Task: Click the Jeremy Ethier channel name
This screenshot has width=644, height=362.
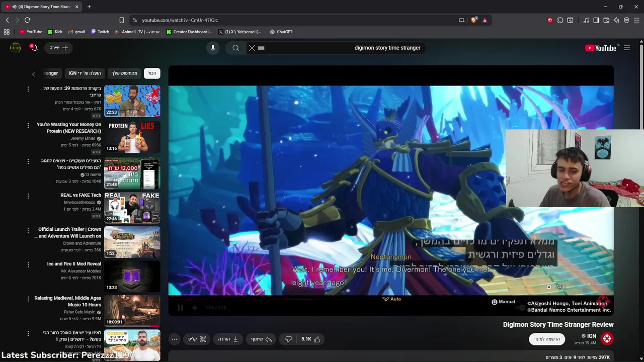Action: coord(83,138)
